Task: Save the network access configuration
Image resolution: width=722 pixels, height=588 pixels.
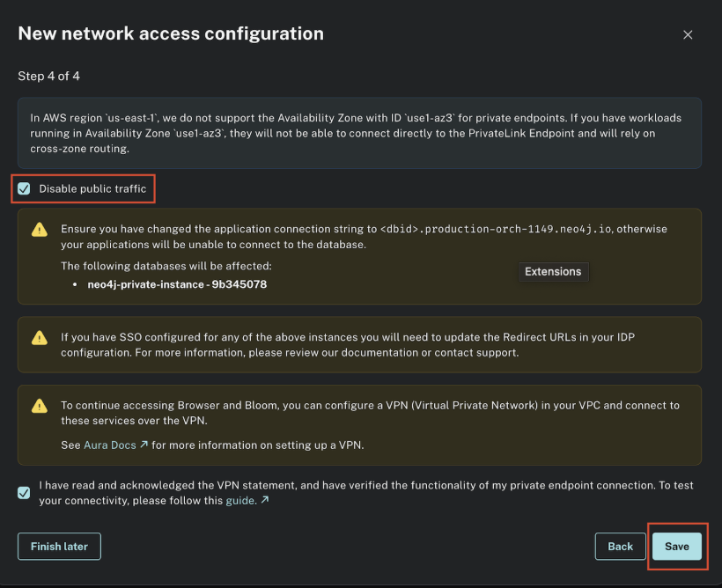Action: 677,546
